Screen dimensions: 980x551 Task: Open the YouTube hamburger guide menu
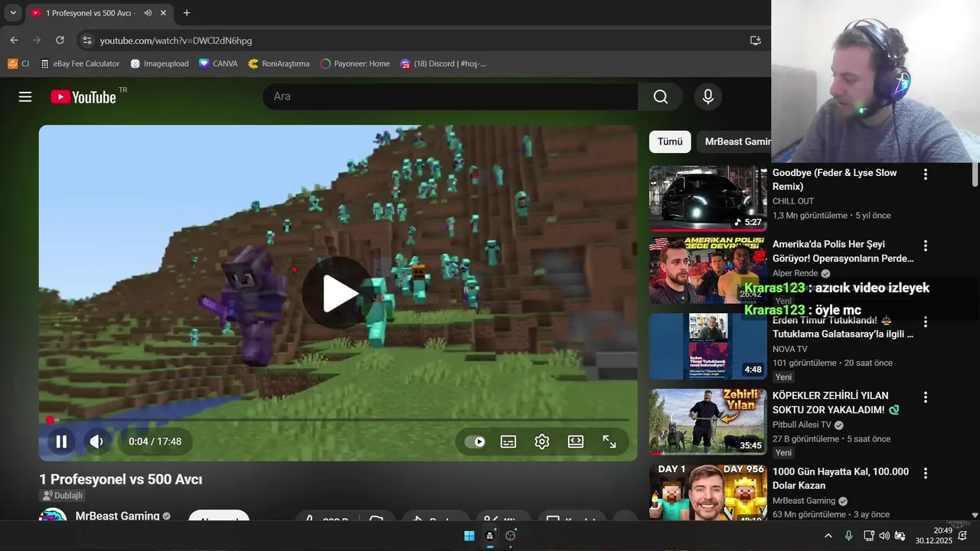tap(25, 96)
